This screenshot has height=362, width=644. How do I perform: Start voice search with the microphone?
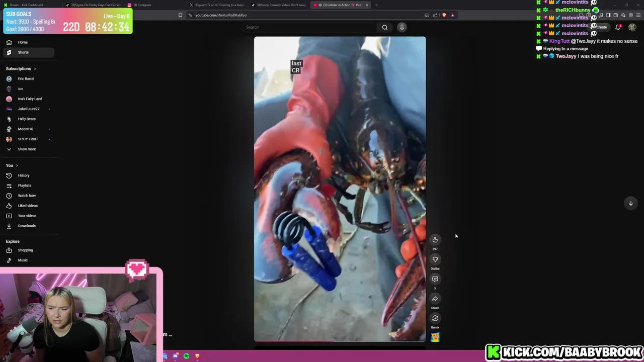click(x=402, y=27)
